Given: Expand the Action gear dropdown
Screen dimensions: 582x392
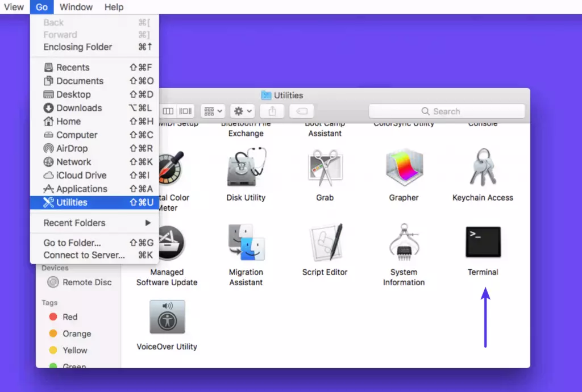Looking at the screenshot, I should pos(243,111).
